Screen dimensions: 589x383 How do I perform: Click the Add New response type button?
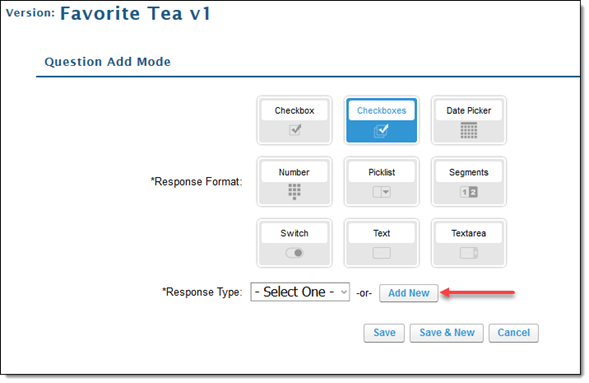(408, 293)
